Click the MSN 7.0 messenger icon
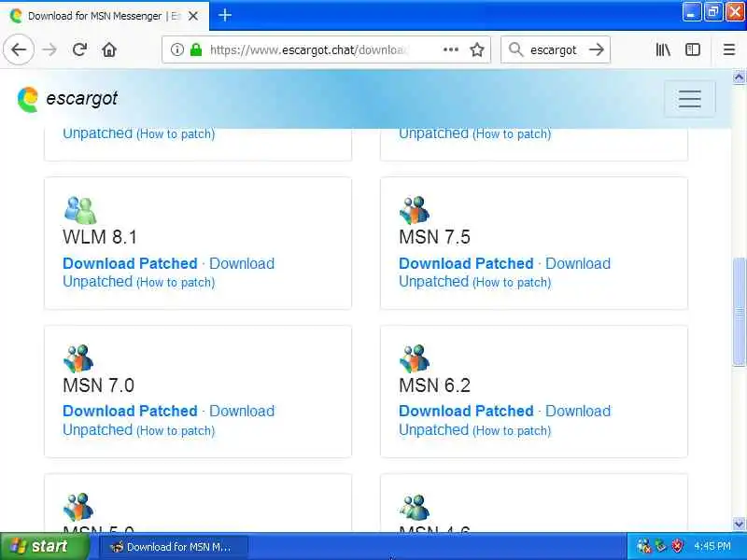 (78, 358)
